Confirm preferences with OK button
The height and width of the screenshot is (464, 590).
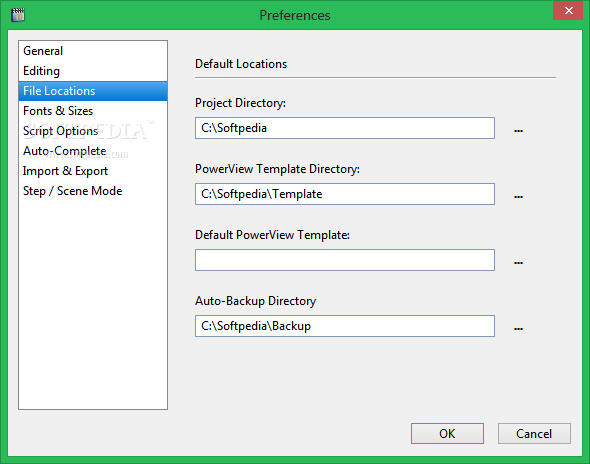click(x=447, y=434)
